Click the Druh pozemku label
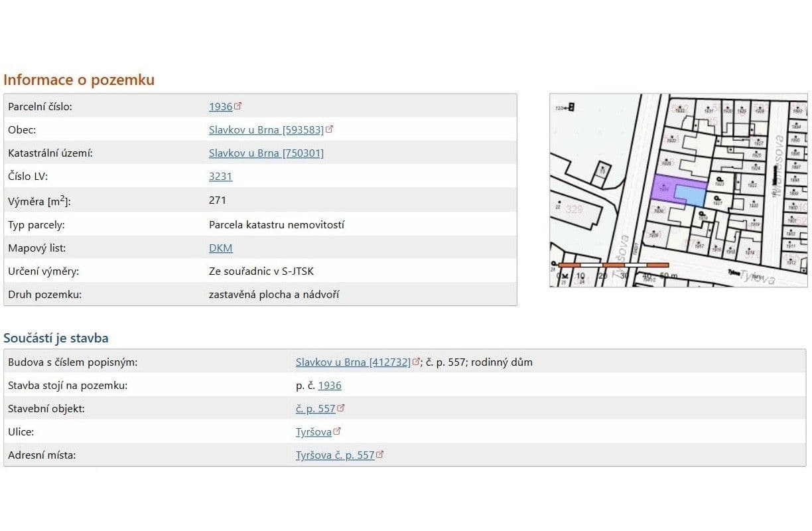The height and width of the screenshot is (531, 812). 44,295
